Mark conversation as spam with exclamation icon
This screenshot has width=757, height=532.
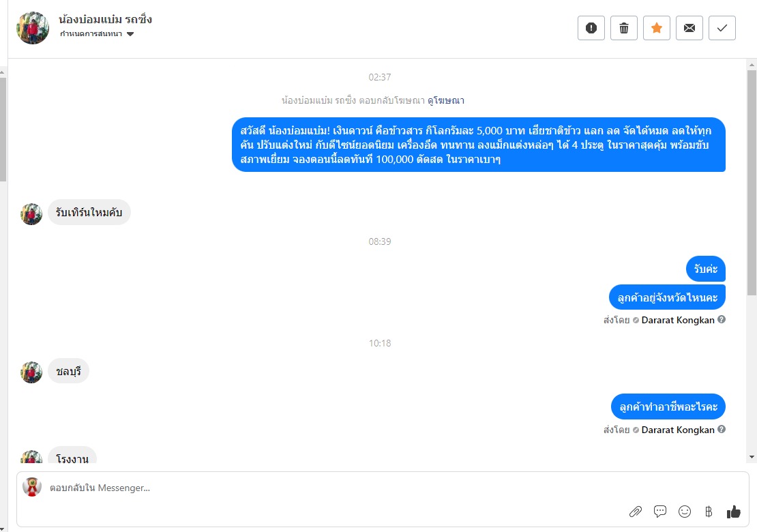(591, 28)
